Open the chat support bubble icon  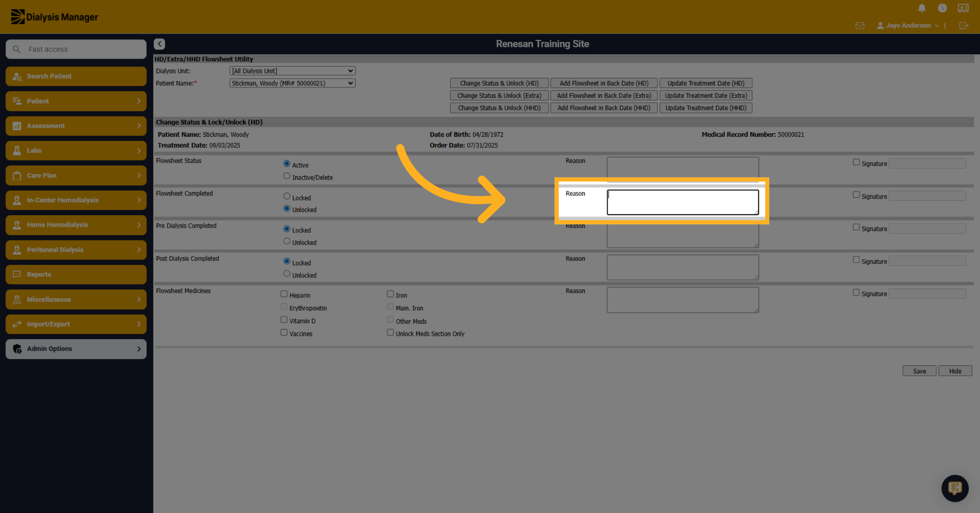[955, 488]
